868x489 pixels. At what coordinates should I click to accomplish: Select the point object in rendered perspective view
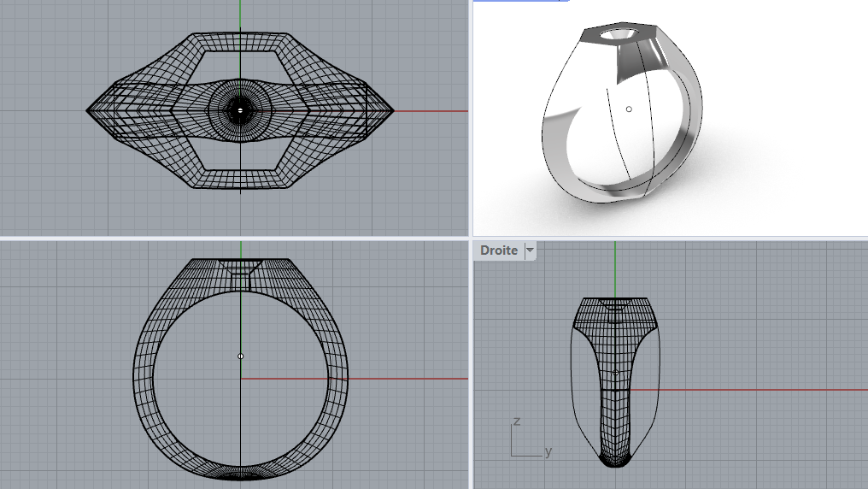click(x=629, y=109)
